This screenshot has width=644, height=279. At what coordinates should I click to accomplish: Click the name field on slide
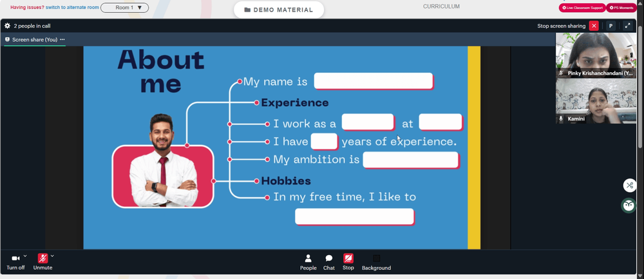tap(374, 81)
